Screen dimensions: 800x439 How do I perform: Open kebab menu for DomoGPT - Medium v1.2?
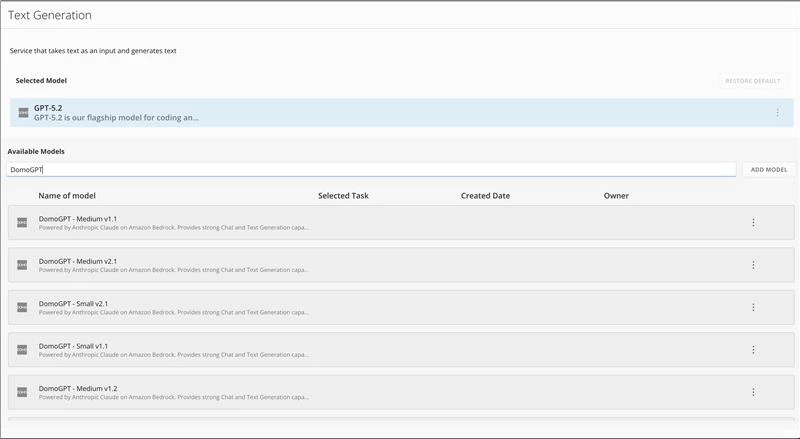(753, 392)
